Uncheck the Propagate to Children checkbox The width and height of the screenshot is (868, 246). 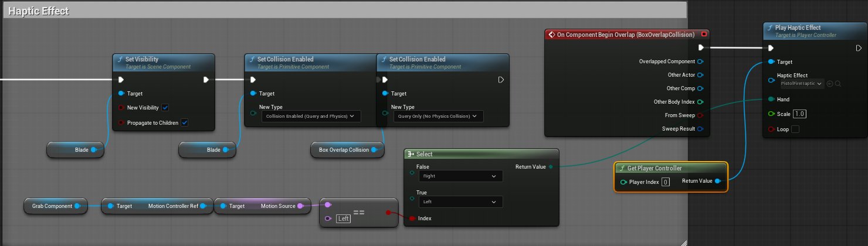pos(185,122)
